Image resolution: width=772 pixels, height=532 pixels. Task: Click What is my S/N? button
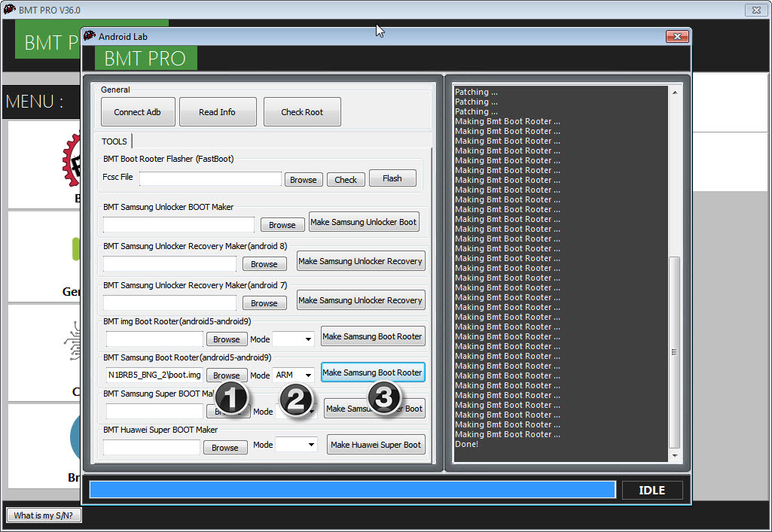point(44,515)
